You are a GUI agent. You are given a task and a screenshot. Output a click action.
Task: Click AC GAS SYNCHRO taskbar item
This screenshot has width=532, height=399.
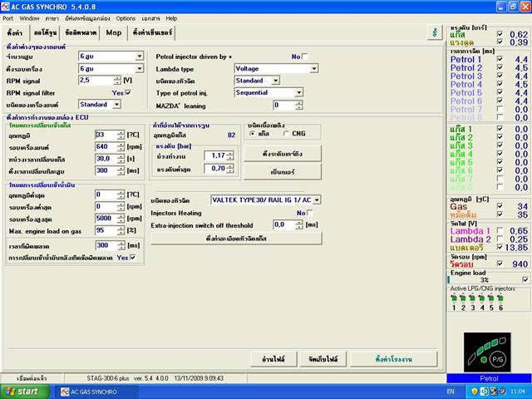90,390
